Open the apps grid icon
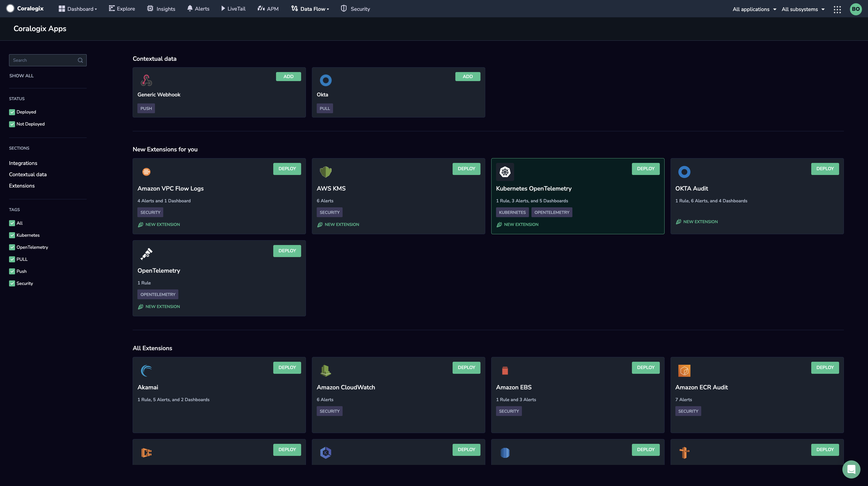 (837, 9)
